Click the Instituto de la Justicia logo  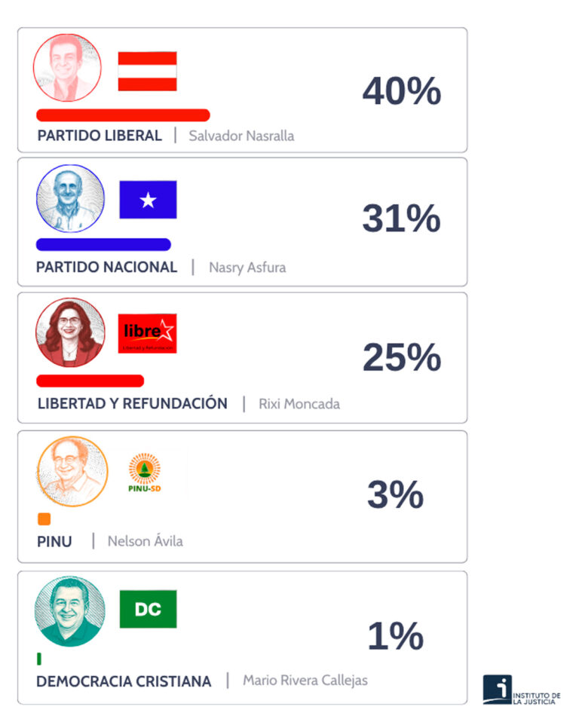click(x=522, y=691)
